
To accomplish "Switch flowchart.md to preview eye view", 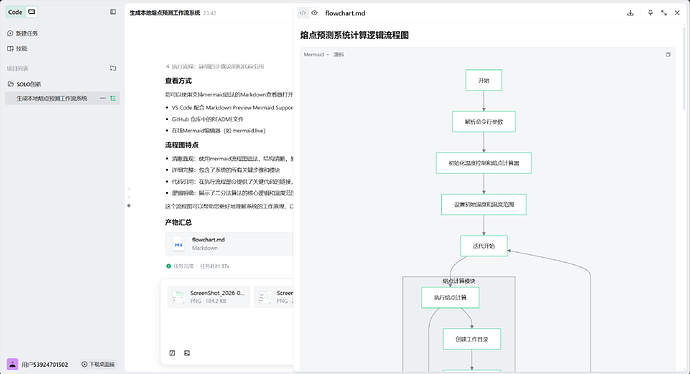I will pyautogui.click(x=314, y=13).
